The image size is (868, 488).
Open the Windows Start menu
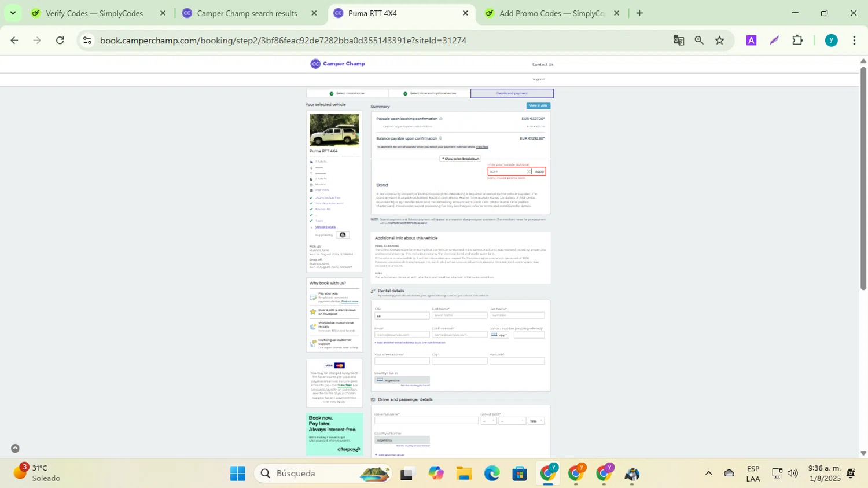(237, 474)
